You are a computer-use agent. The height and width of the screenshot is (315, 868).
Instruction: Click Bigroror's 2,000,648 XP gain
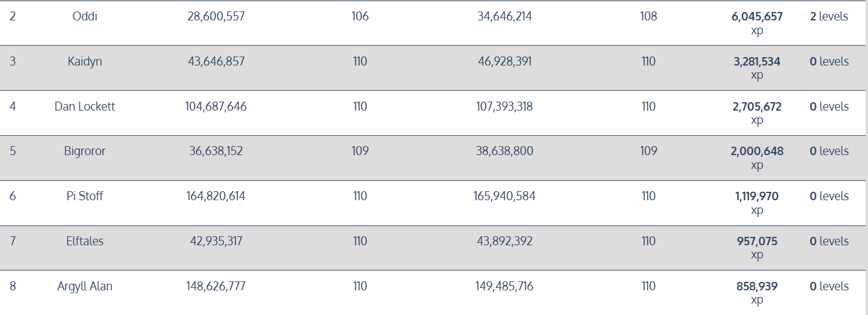pyautogui.click(x=757, y=151)
